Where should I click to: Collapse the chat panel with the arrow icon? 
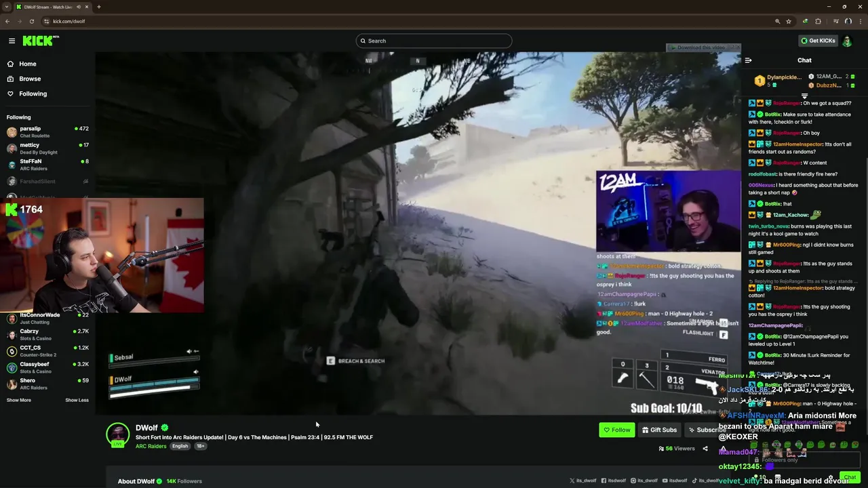coord(748,60)
